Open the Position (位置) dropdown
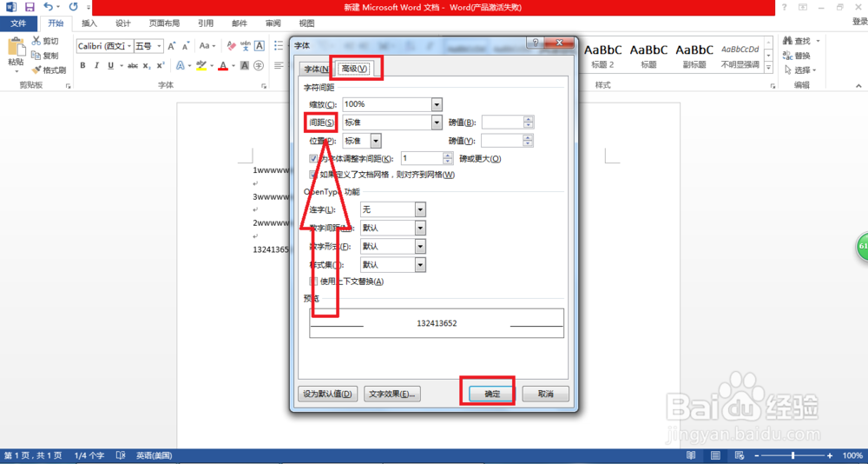 (x=376, y=141)
